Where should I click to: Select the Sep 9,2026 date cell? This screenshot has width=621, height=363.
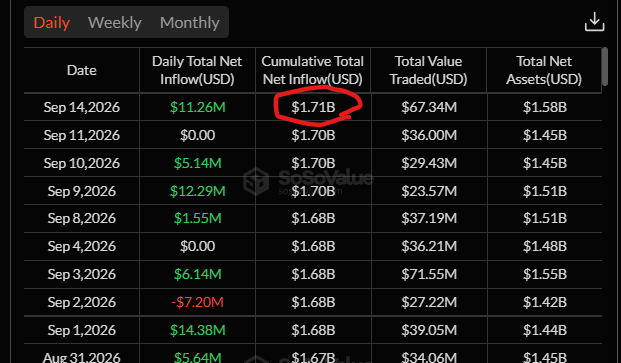(82, 191)
